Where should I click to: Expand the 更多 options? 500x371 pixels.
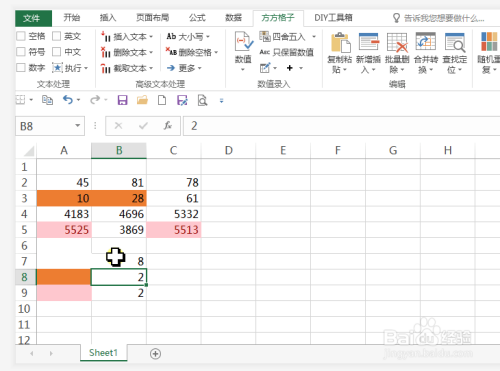tap(184, 68)
